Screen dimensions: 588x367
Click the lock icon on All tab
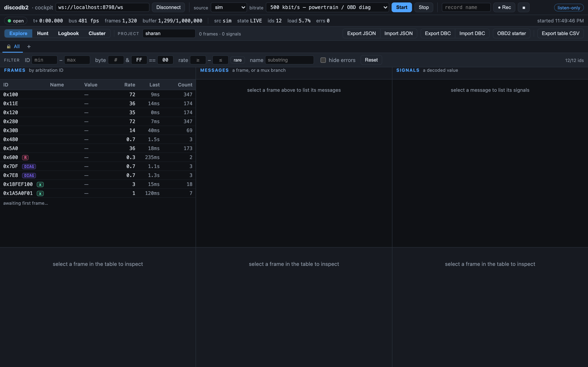9,47
